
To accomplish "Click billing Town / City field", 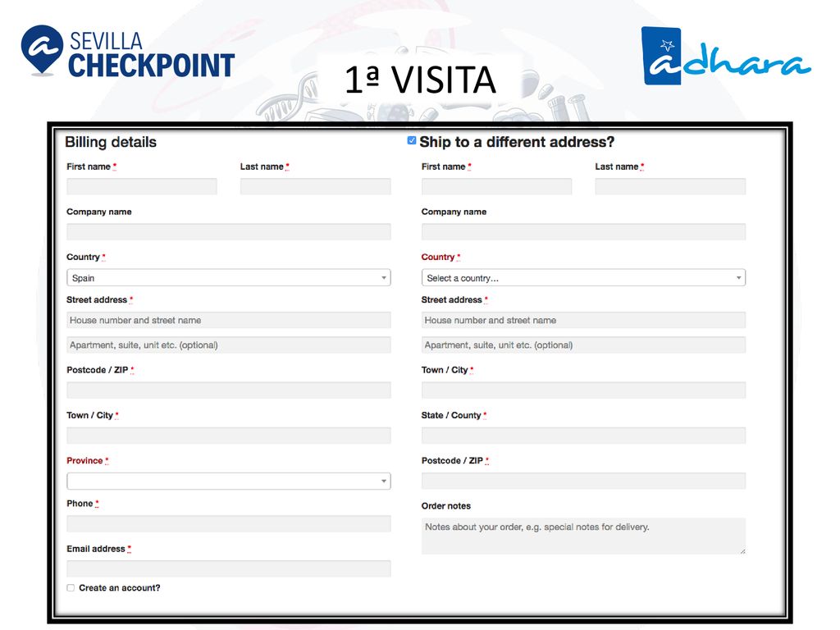I will pyautogui.click(x=229, y=436).
